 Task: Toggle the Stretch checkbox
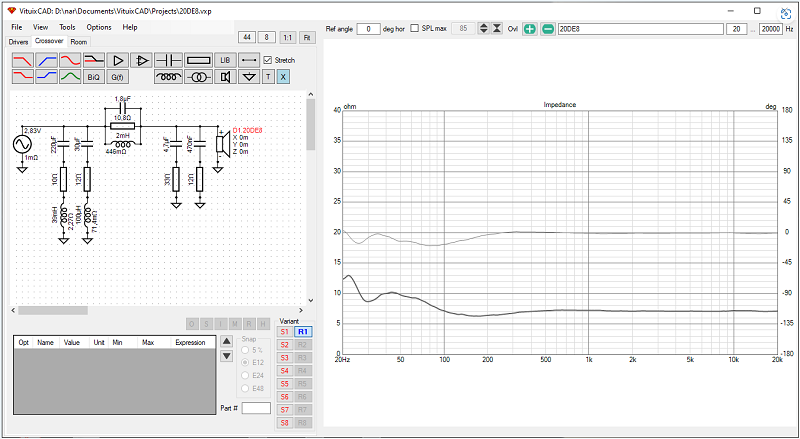click(x=267, y=60)
